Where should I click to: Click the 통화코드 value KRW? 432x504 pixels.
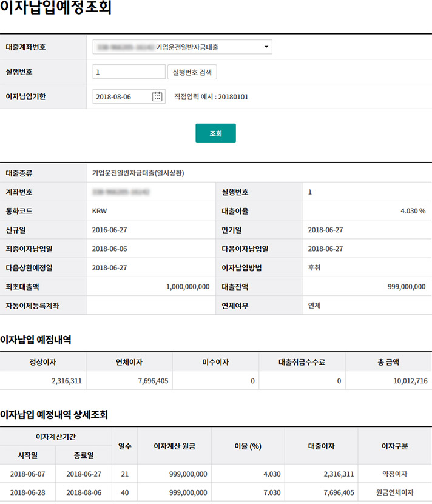(100, 211)
